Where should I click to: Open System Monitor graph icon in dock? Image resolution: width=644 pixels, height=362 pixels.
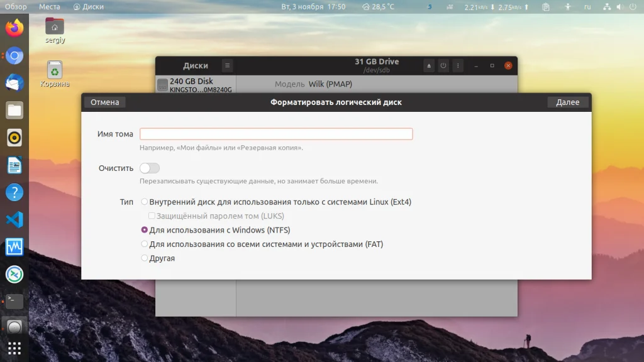(x=14, y=247)
